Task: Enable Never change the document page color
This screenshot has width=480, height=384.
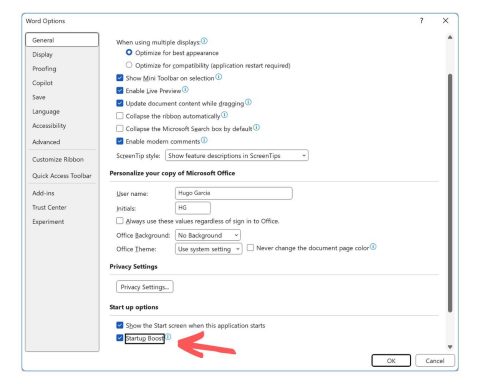Action: tap(250, 248)
